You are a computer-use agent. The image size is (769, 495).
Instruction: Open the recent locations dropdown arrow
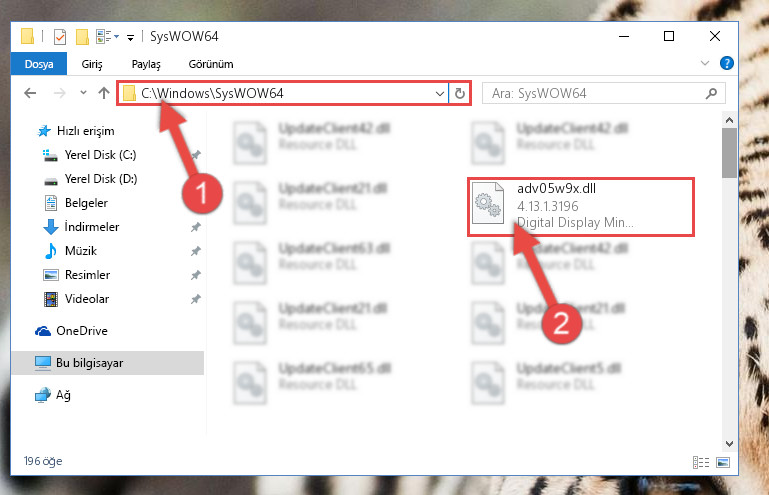point(83,92)
